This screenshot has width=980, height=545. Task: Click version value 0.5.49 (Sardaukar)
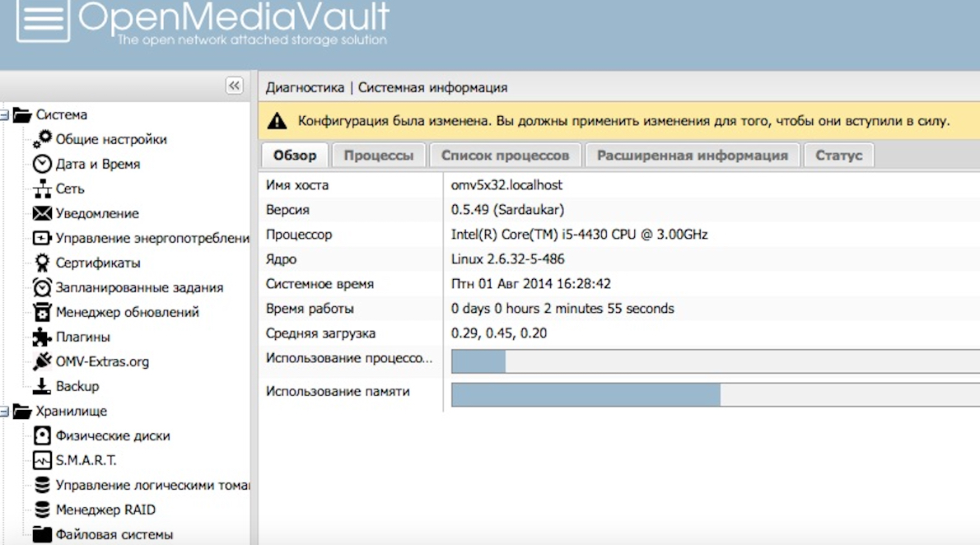(507, 209)
